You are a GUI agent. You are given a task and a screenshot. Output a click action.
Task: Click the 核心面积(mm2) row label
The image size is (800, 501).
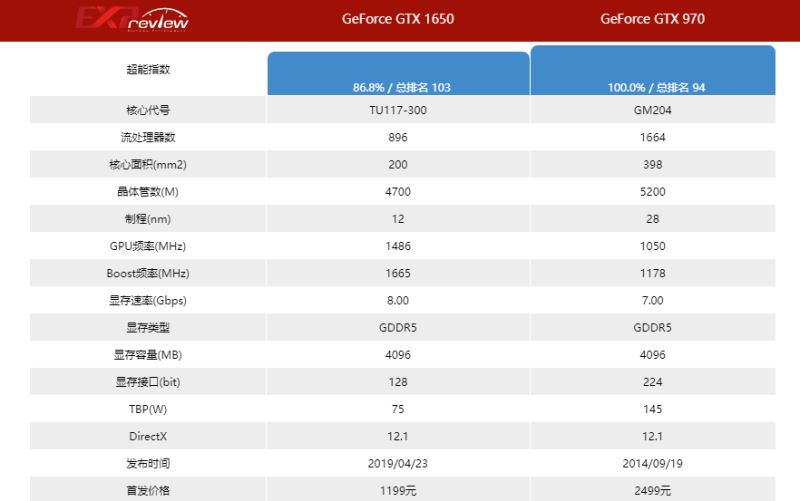tap(148, 164)
